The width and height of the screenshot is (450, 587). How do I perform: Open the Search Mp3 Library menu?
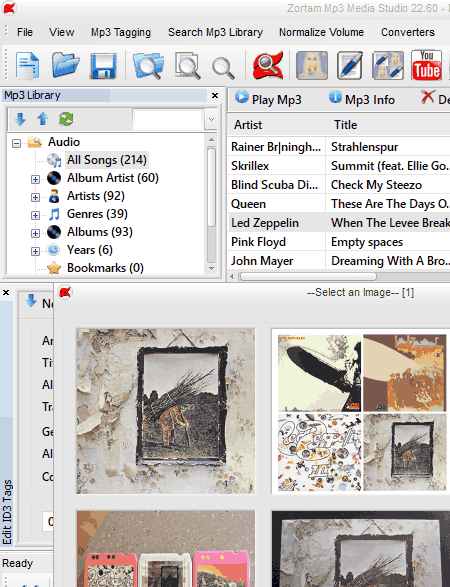(215, 32)
